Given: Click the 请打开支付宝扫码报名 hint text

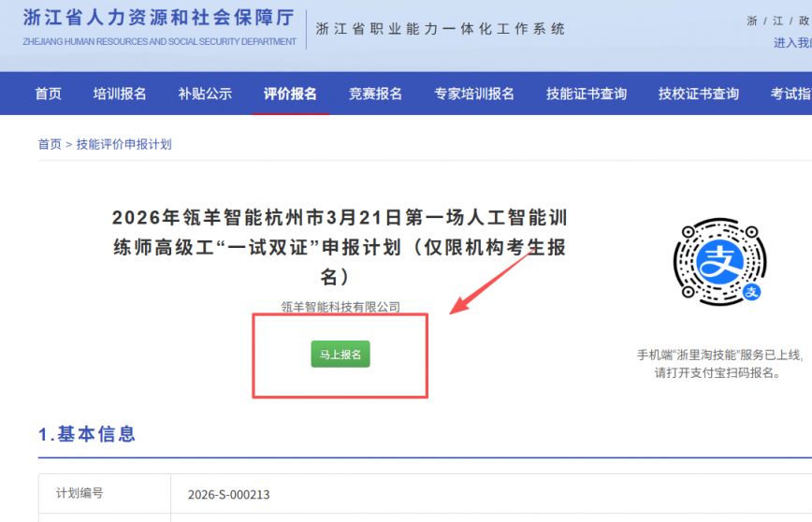Looking at the screenshot, I should pos(718,373).
